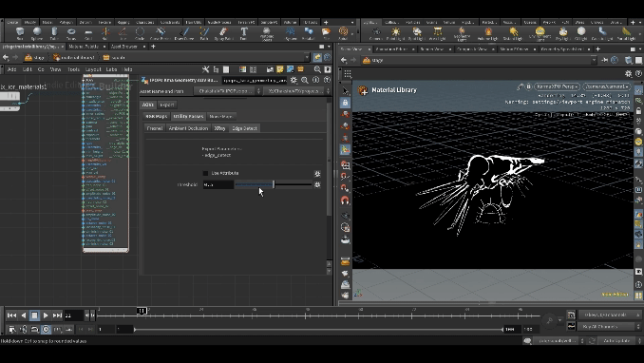
Task: Click the Threshold value input field
Action: [x=218, y=184]
